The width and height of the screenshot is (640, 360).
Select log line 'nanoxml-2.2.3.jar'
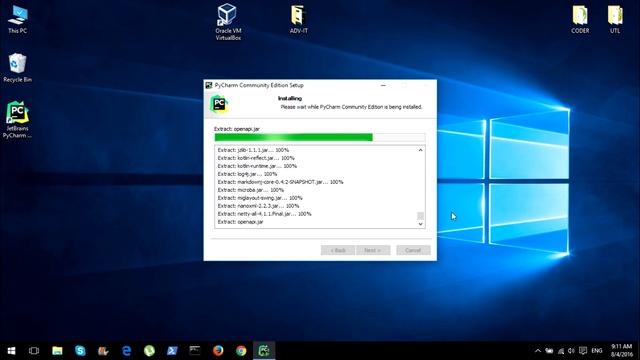tap(258, 206)
